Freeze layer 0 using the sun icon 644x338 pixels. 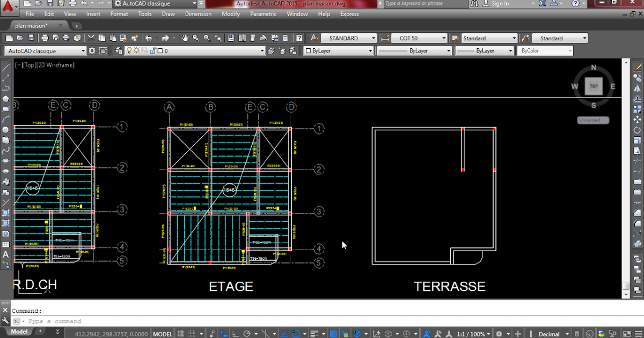pyautogui.click(x=136, y=50)
